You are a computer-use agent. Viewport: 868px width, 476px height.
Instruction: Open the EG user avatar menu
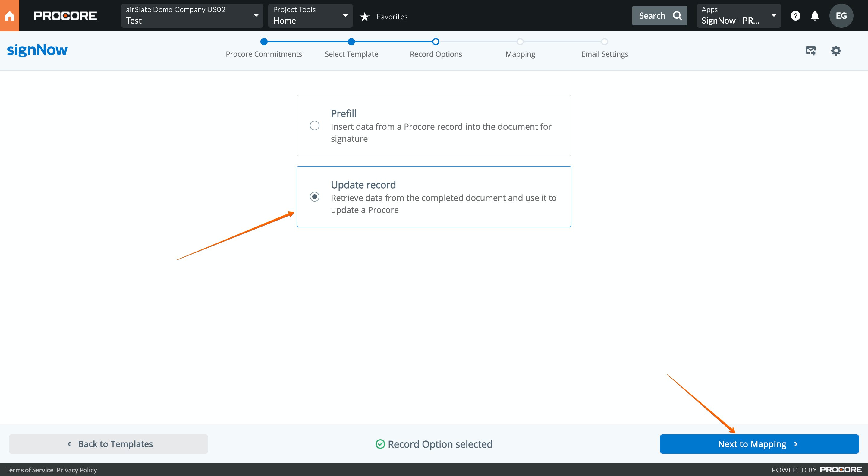pyautogui.click(x=841, y=15)
